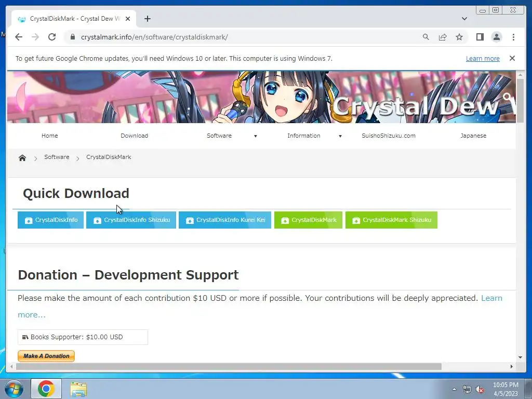Viewport: 532px width, 399px height.
Task: Open the Software breadcrumb link
Action: tap(57, 157)
